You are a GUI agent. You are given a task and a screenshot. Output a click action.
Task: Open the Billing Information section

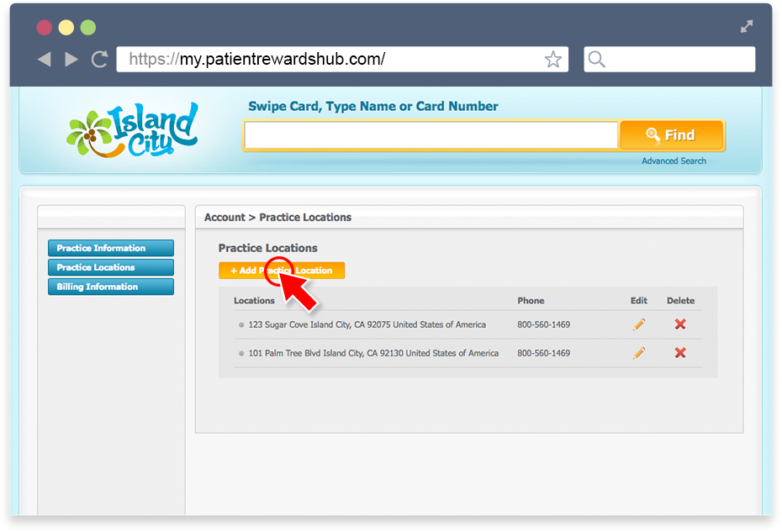[111, 287]
